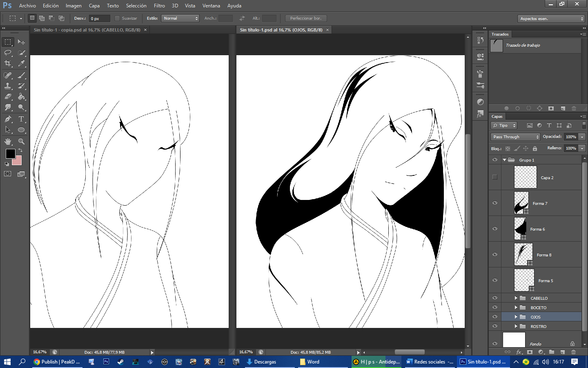The image size is (588, 368).
Task: Select the Clone Stamp tool
Action: point(8,86)
